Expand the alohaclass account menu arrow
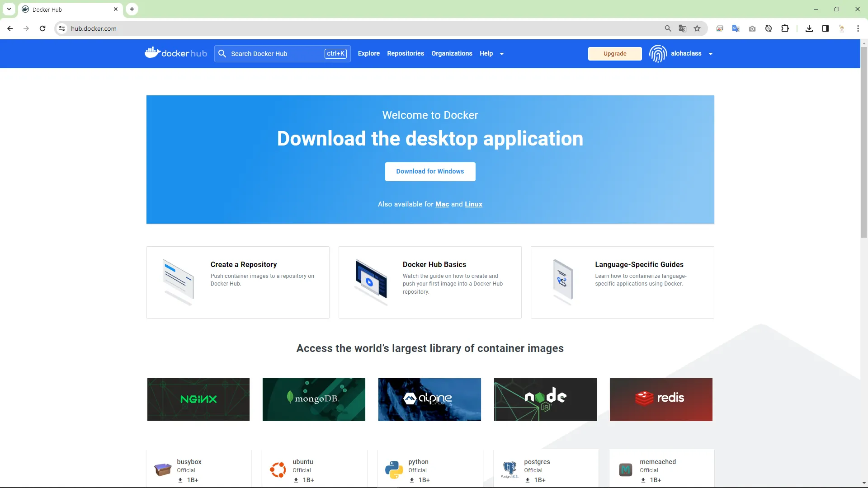This screenshot has height=488, width=868. pyautogui.click(x=711, y=54)
